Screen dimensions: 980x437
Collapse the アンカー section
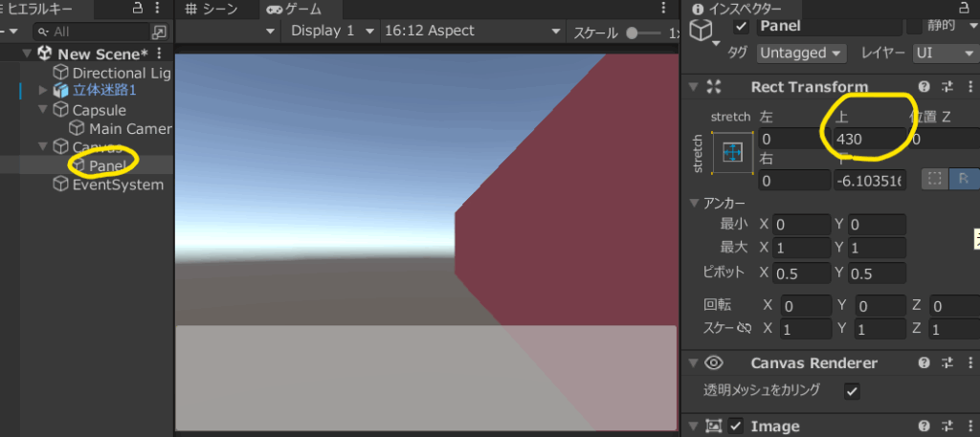[693, 203]
